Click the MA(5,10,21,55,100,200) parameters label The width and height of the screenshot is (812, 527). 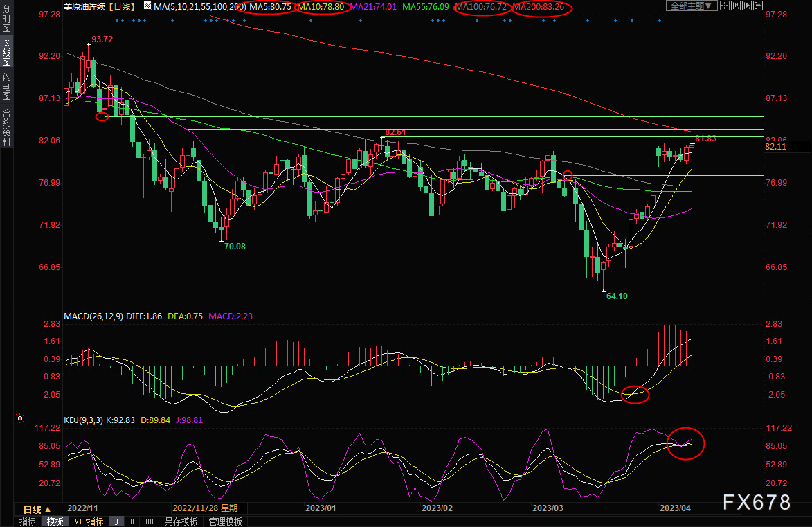point(200,7)
